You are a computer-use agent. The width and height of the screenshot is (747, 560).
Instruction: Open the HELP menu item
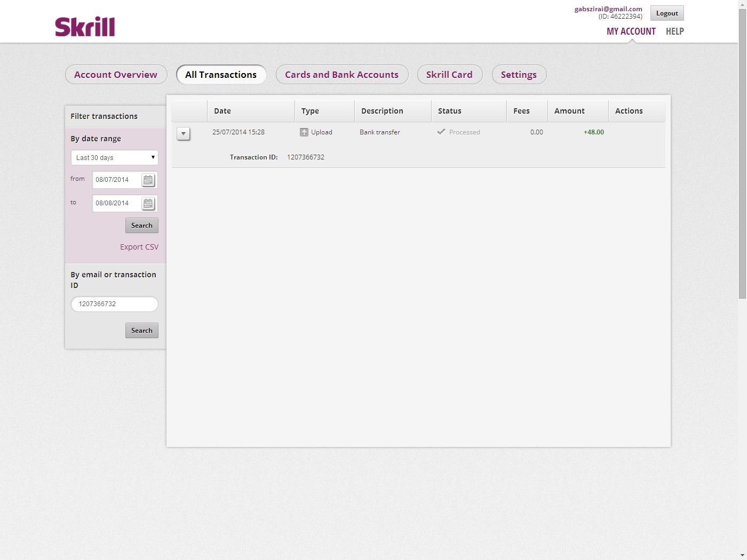674,31
